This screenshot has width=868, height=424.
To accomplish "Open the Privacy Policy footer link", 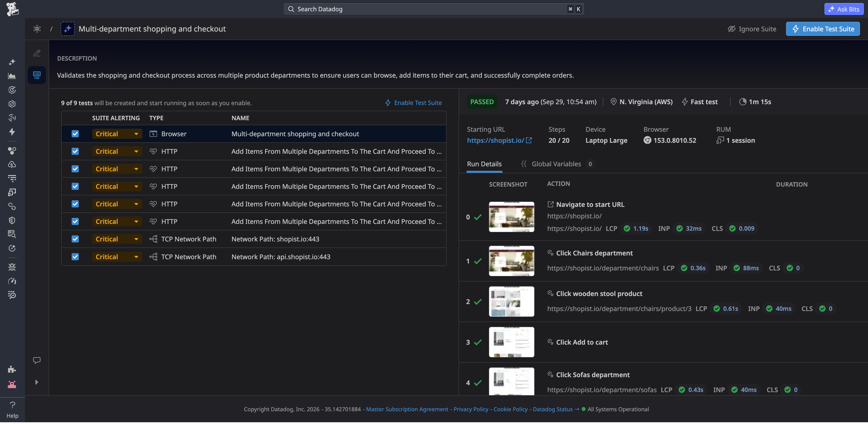I will coord(471,410).
